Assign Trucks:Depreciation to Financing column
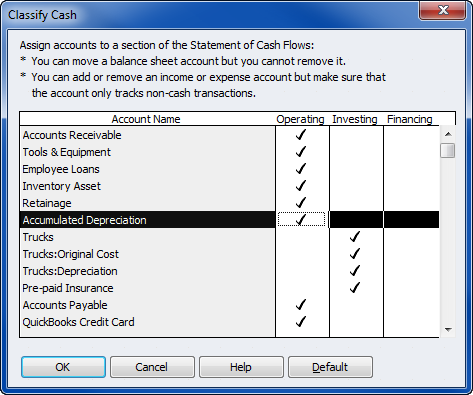The width and height of the screenshot is (473, 395). coord(411,271)
